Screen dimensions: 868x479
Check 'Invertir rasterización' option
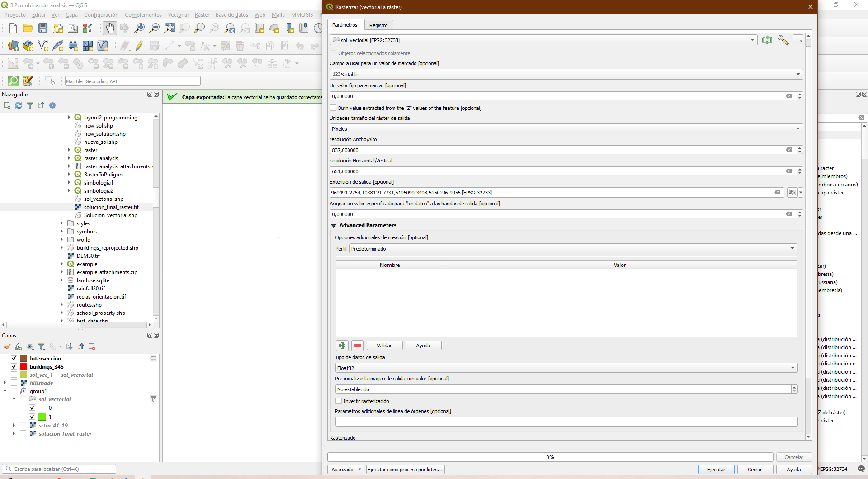339,401
